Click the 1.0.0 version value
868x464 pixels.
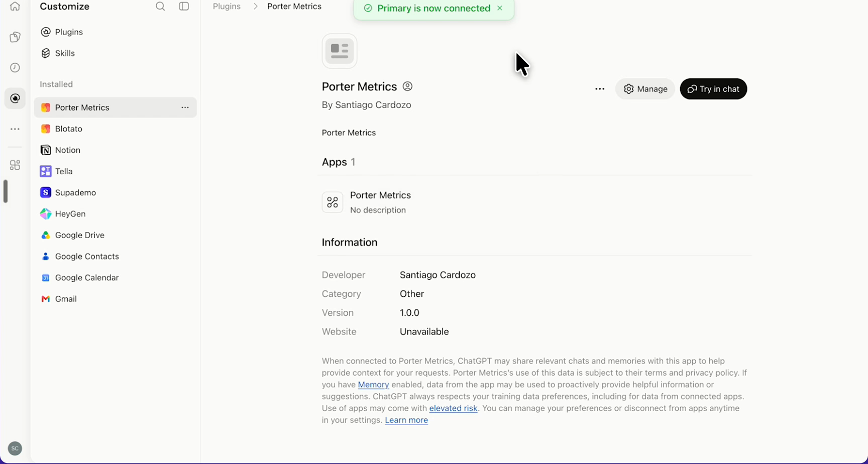point(409,313)
